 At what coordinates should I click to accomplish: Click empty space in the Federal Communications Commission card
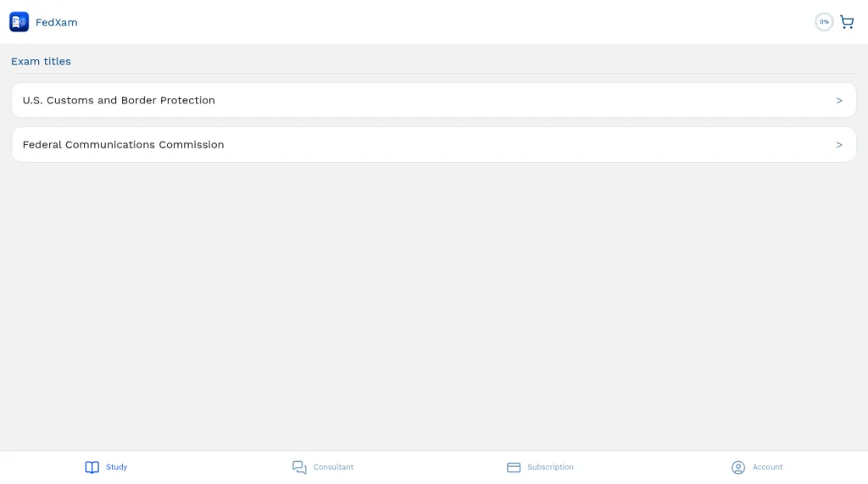coord(526,145)
